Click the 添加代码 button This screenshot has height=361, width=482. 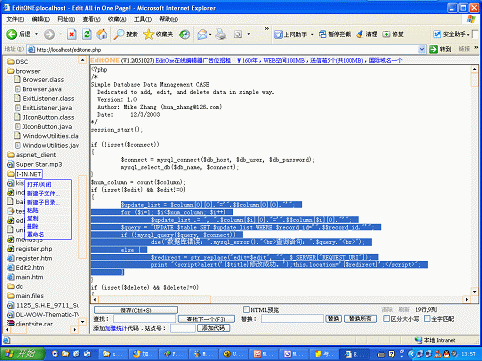tap(214, 328)
